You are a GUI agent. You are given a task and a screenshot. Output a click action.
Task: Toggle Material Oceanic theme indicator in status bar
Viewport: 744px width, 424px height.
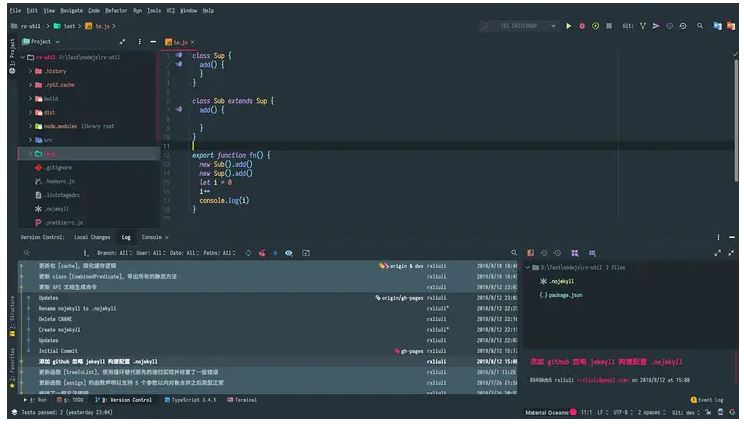(551, 413)
